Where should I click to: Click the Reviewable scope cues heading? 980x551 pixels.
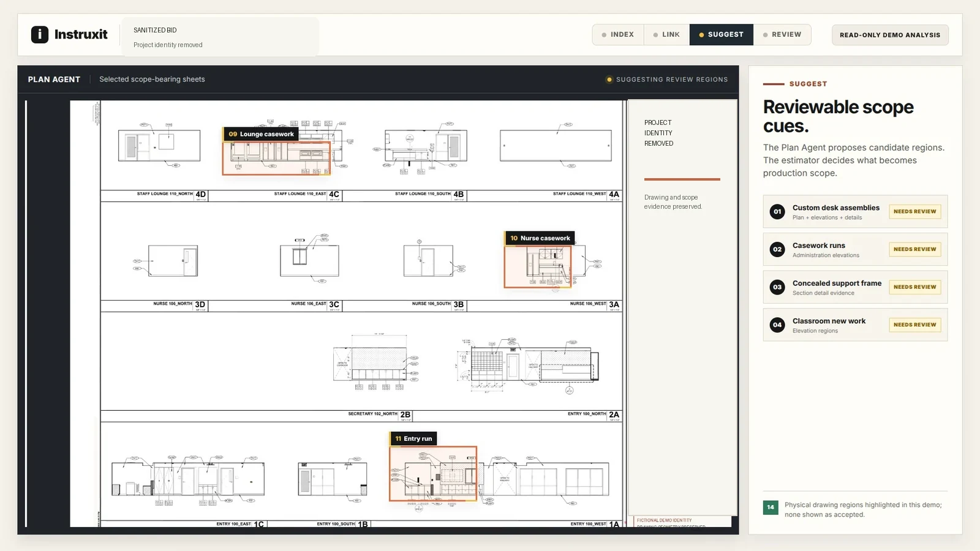point(838,116)
